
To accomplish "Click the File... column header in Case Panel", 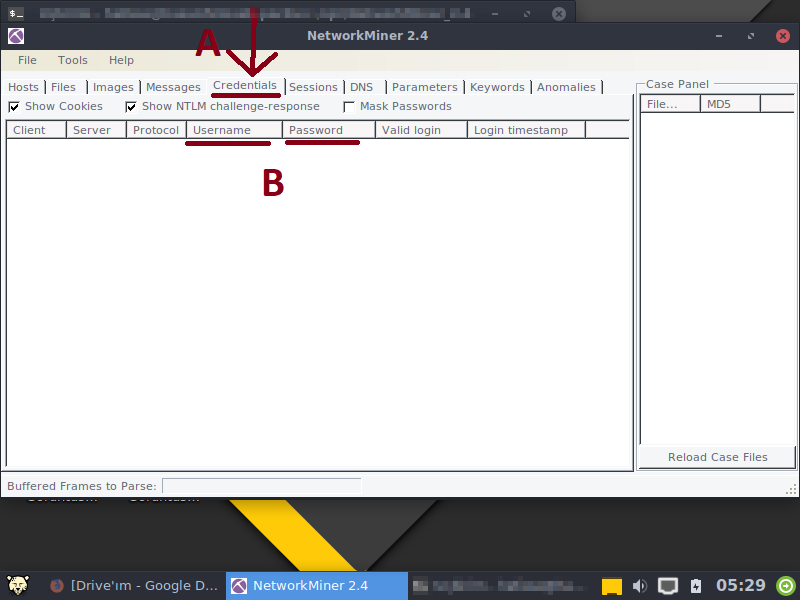I will tap(670, 104).
